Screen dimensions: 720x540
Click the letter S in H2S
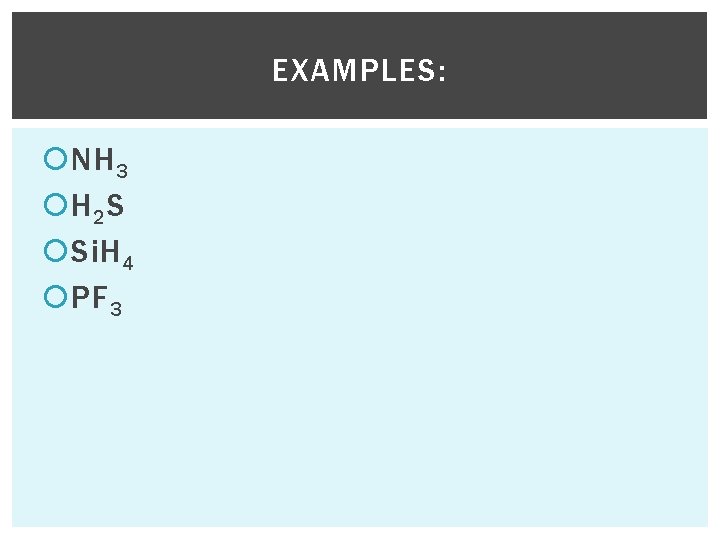point(115,205)
